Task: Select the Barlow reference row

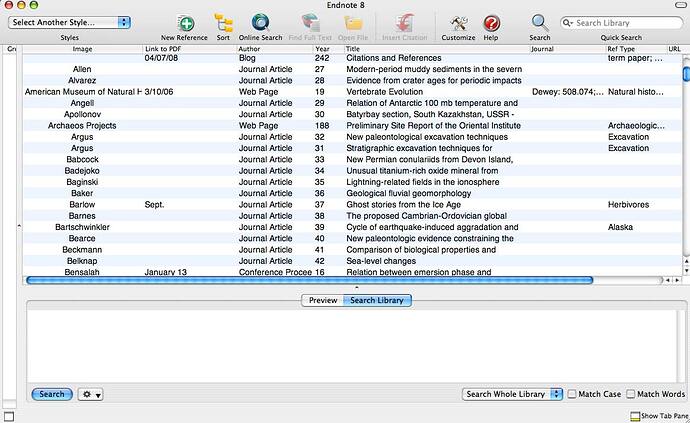Action: pyautogui.click(x=352, y=205)
